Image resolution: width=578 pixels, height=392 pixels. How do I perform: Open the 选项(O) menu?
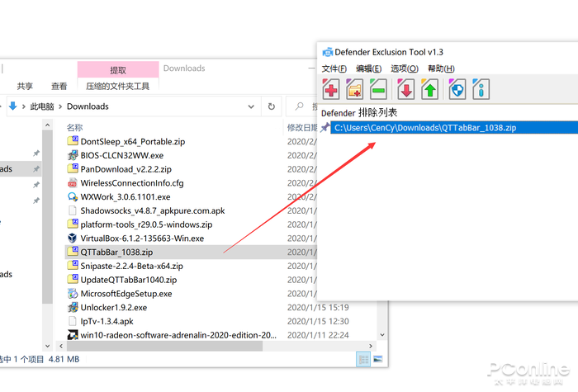pos(405,68)
